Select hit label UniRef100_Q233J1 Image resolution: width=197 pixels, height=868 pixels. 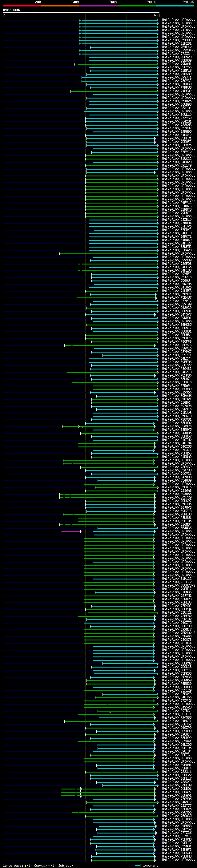[177, 772]
